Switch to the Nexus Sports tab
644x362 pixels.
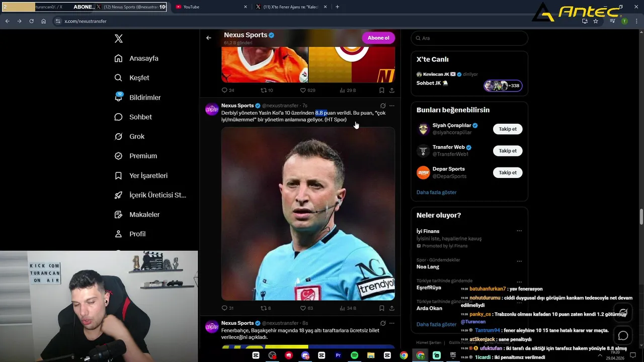click(x=130, y=7)
